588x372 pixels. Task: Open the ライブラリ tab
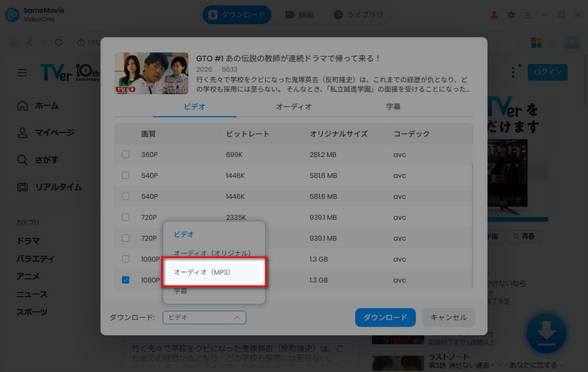click(x=359, y=15)
